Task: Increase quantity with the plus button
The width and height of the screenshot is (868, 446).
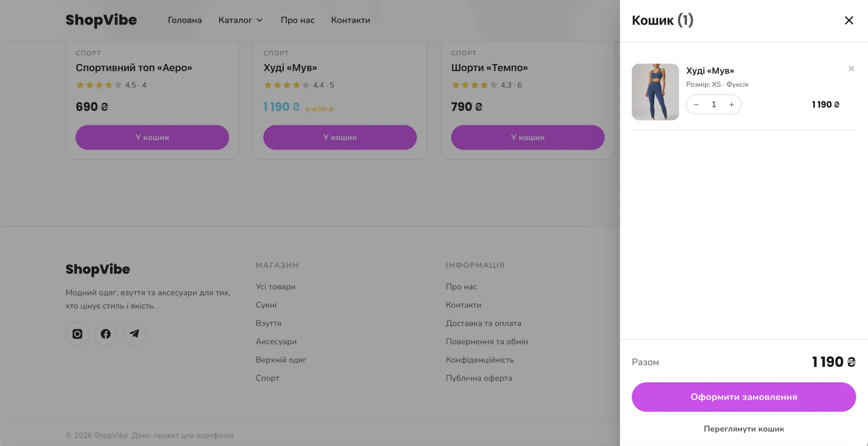Action: tap(731, 105)
